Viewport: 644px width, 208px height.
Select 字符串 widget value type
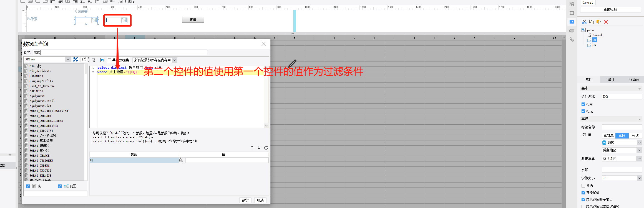(x=608, y=136)
